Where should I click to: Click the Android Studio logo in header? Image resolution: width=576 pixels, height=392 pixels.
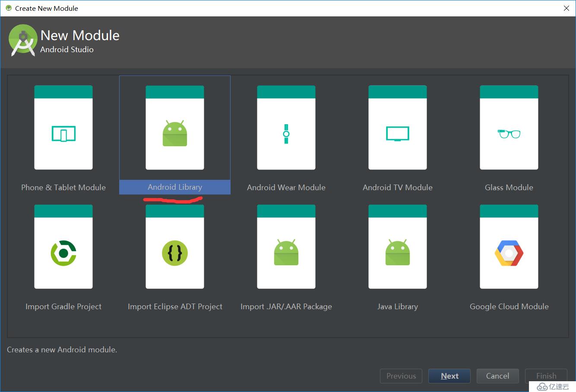click(22, 41)
